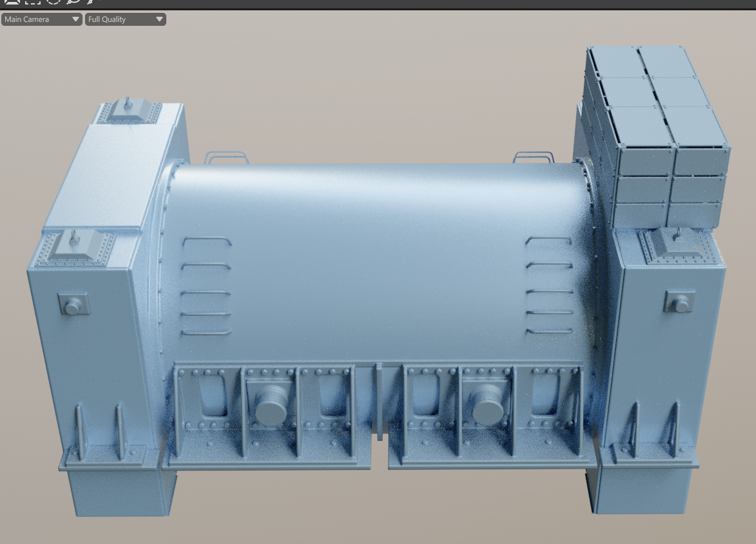Screen dimensions: 756x544
Task: Select the front-left lifting lug plate
Action: point(75,248)
